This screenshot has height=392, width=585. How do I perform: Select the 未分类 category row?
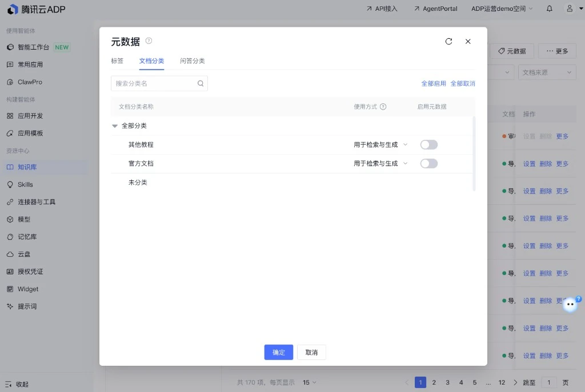point(292,183)
